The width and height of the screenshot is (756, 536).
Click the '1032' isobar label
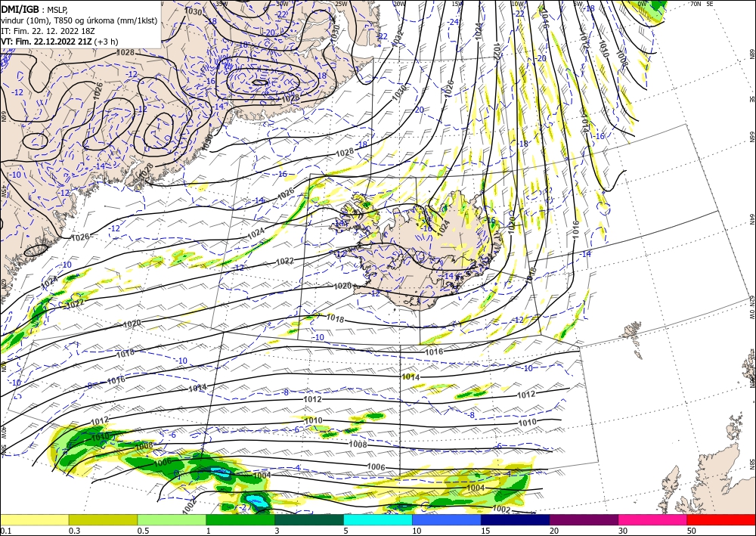tap(396, 39)
